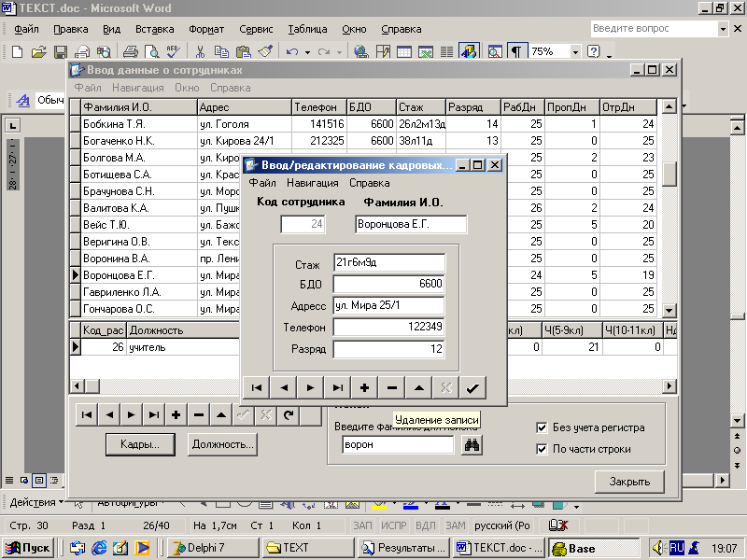Post edits with checkmark button in edit dialog
Screen dimensions: 747x560
point(472,387)
